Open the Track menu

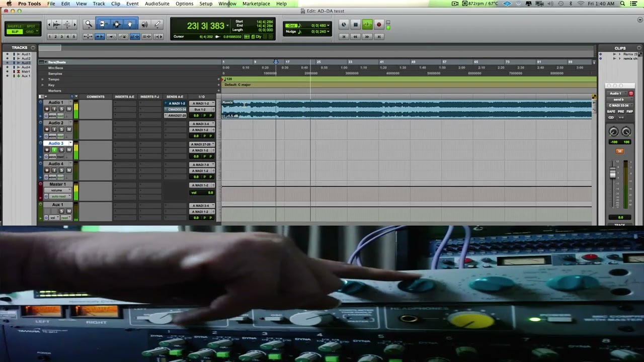tap(99, 4)
